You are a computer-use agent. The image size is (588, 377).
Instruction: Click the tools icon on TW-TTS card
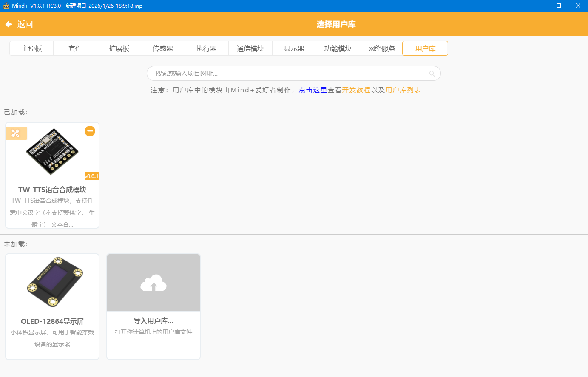pos(16,133)
